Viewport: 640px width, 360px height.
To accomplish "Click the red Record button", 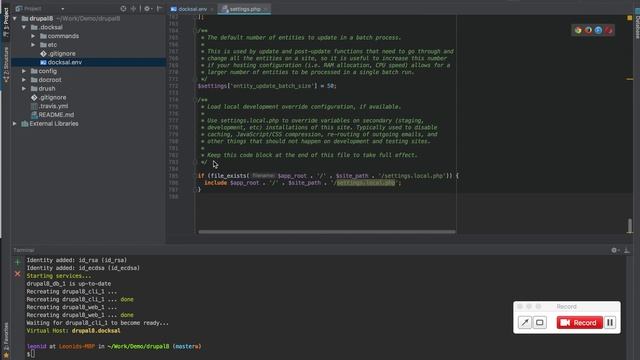I will (x=580, y=322).
